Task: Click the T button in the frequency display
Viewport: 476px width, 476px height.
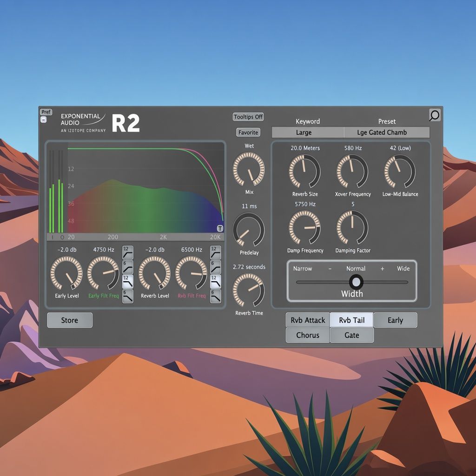Action: tap(220, 229)
